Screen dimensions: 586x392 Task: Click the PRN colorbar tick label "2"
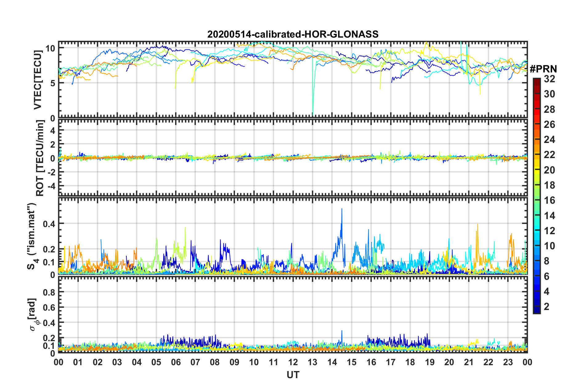[x=547, y=307]
